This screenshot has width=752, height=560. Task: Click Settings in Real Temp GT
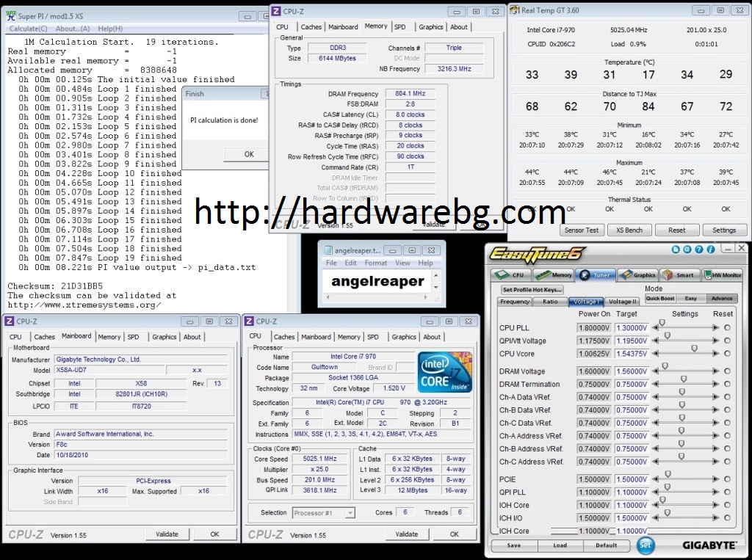pyautogui.click(x=723, y=230)
